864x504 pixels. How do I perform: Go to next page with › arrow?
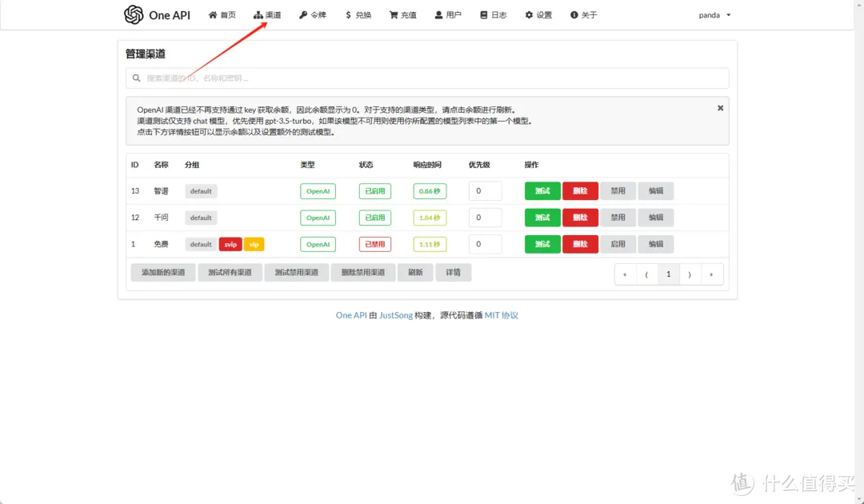tap(690, 274)
